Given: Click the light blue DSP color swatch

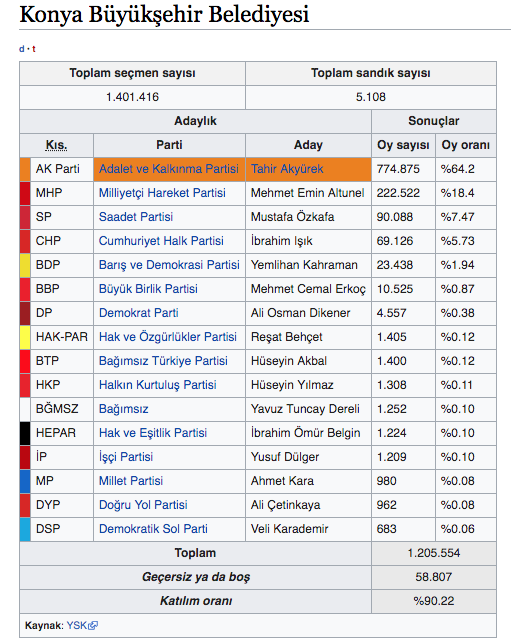Looking at the screenshot, I should click(x=25, y=529).
